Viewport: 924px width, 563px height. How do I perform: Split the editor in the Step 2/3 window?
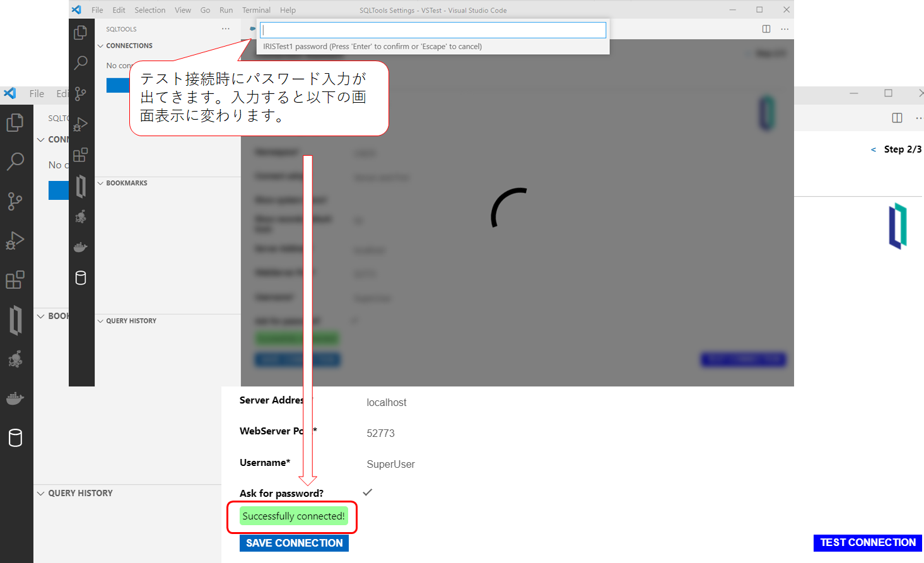point(897,118)
